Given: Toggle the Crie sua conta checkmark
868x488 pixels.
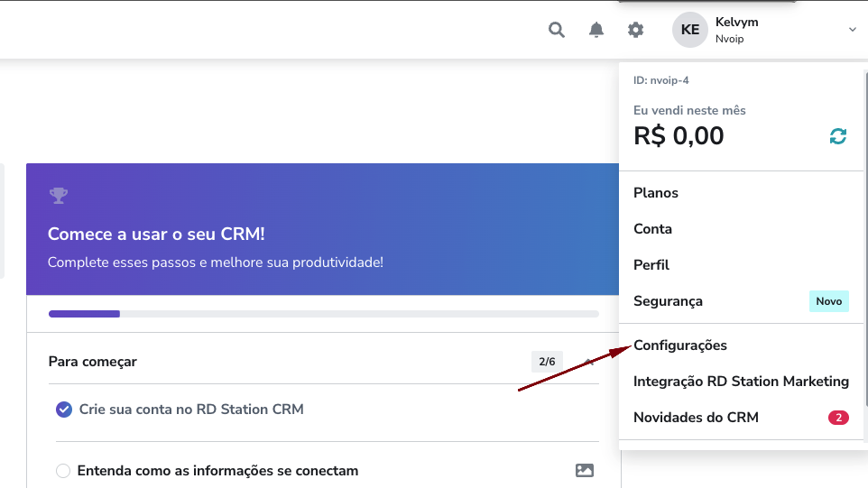Looking at the screenshot, I should point(63,410).
